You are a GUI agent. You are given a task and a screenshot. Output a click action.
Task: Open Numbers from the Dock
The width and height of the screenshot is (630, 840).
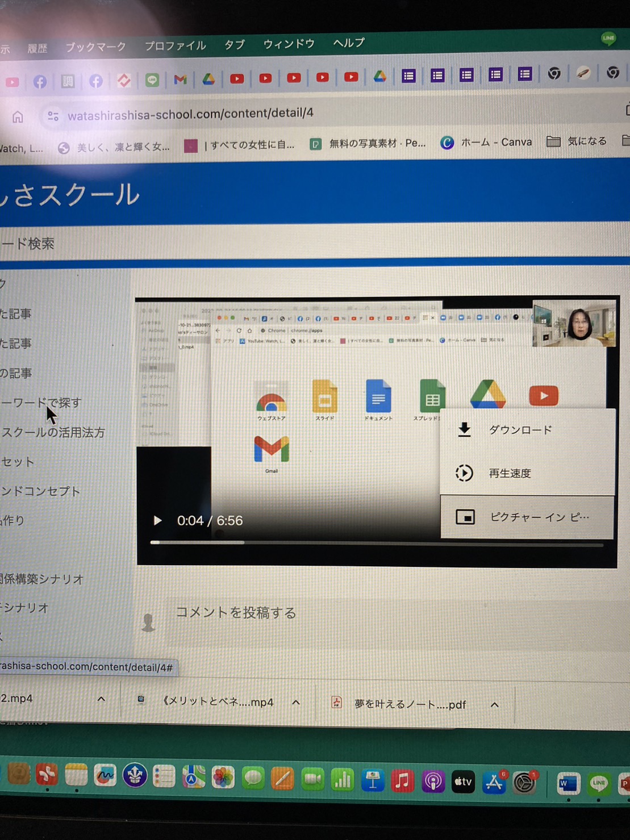342,780
